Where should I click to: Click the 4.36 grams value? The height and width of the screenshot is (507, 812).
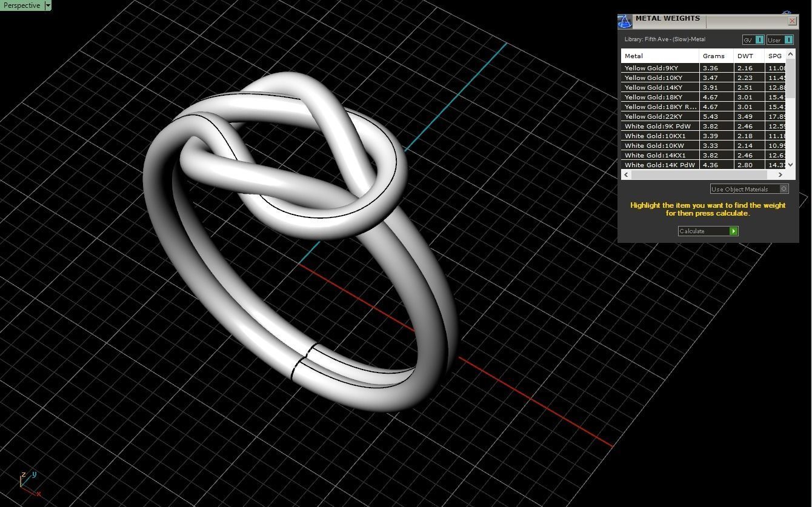[x=710, y=165]
